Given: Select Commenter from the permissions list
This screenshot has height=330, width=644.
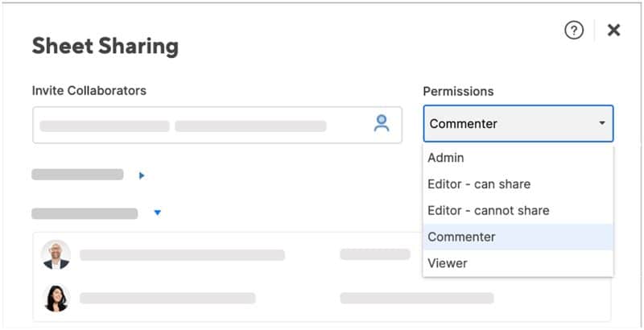Looking at the screenshot, I should pyautogui.click(x=518, y=237).
